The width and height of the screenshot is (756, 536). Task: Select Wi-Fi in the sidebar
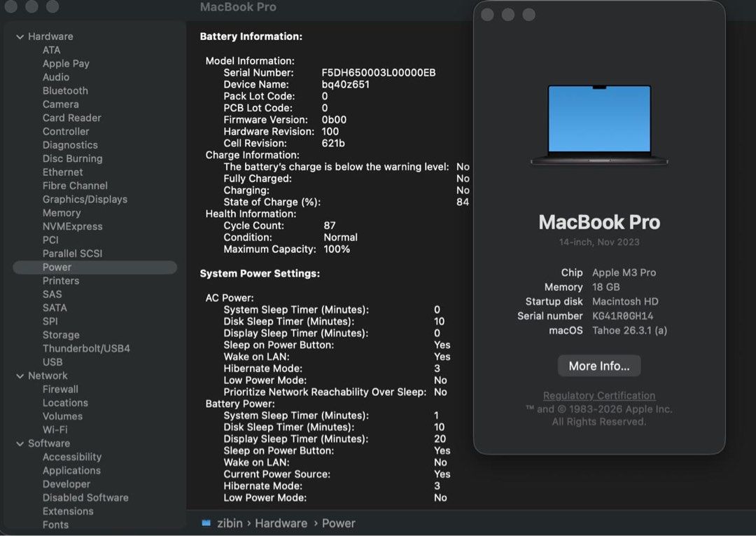coord(55,430)
